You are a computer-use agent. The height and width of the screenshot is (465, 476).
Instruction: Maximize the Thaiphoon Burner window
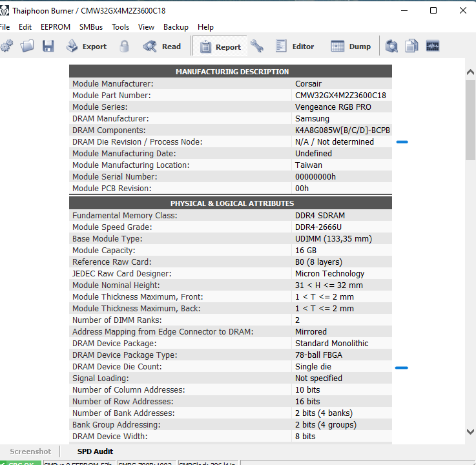(433, 10)
